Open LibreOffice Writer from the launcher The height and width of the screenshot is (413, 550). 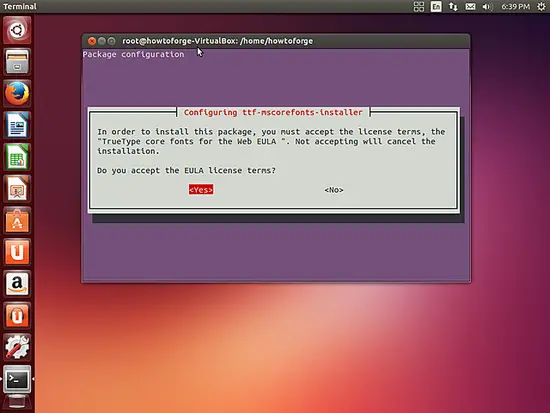click(17, 125)
